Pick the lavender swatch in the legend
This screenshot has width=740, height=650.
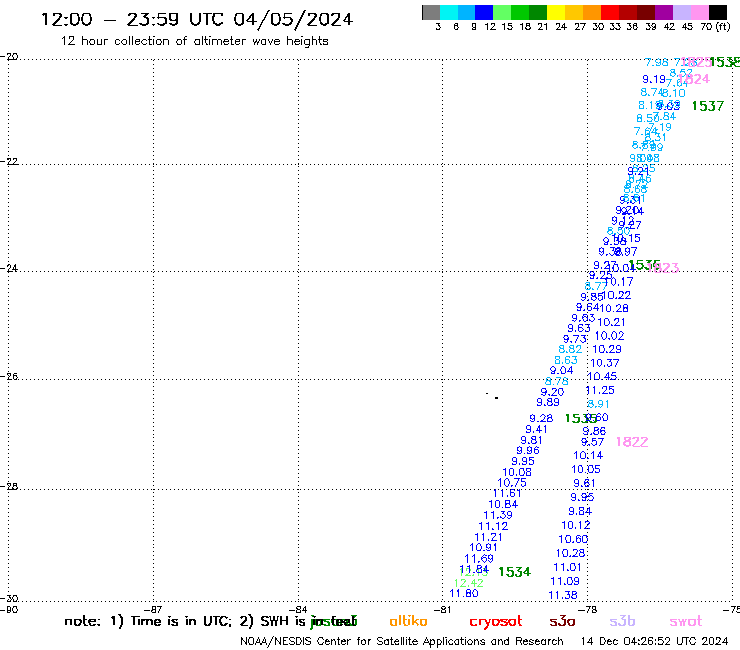point(681,12)
